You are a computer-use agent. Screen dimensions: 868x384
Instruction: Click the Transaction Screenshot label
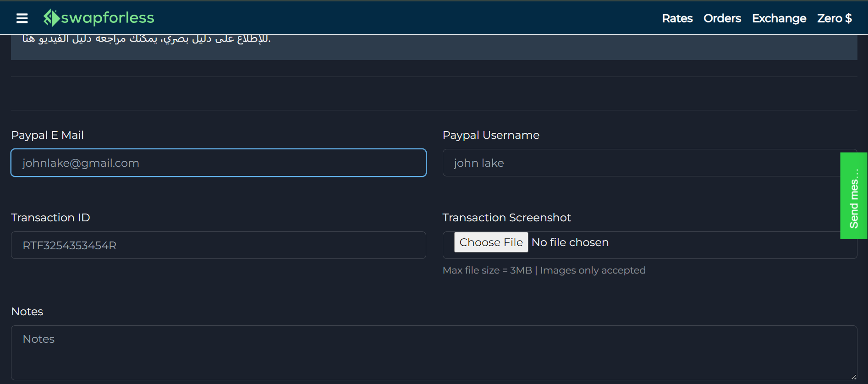pyautogui.click(x=506, y=218)
